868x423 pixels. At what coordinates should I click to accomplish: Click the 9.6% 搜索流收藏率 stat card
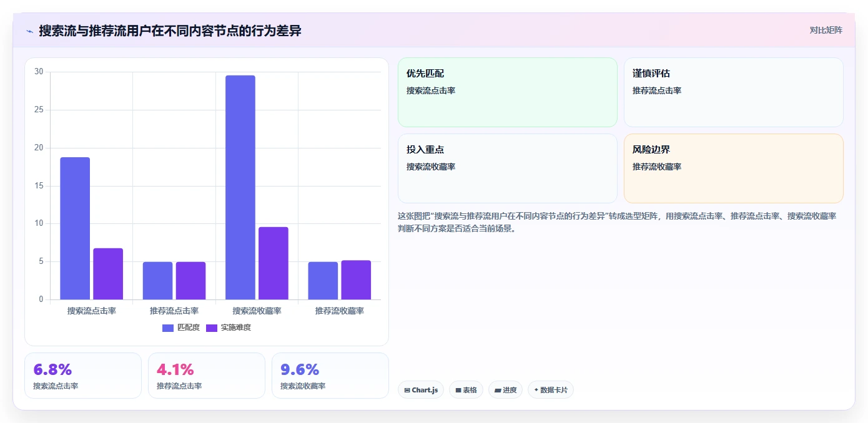[x=330, y=376]
